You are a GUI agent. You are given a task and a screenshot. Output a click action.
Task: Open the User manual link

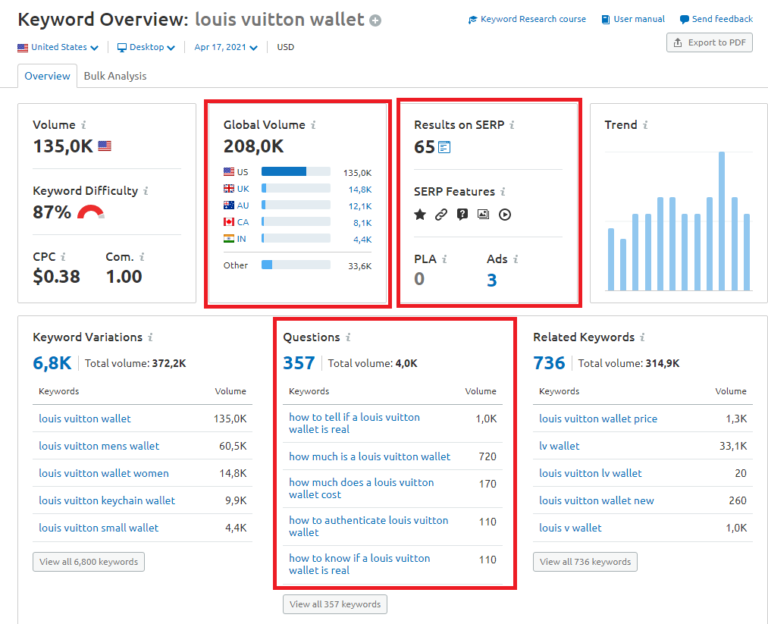(x=633, y=19)
